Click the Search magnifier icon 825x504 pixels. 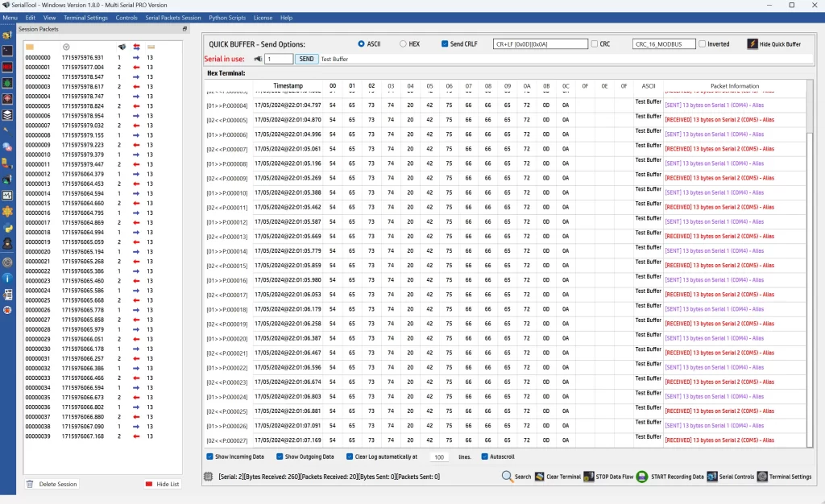507,477
